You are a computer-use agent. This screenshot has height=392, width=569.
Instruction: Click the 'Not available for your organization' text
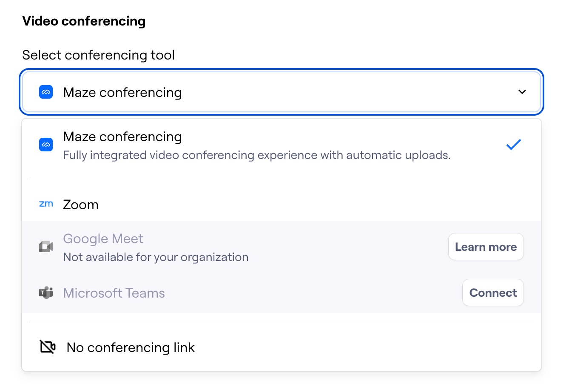pos(156,257)
